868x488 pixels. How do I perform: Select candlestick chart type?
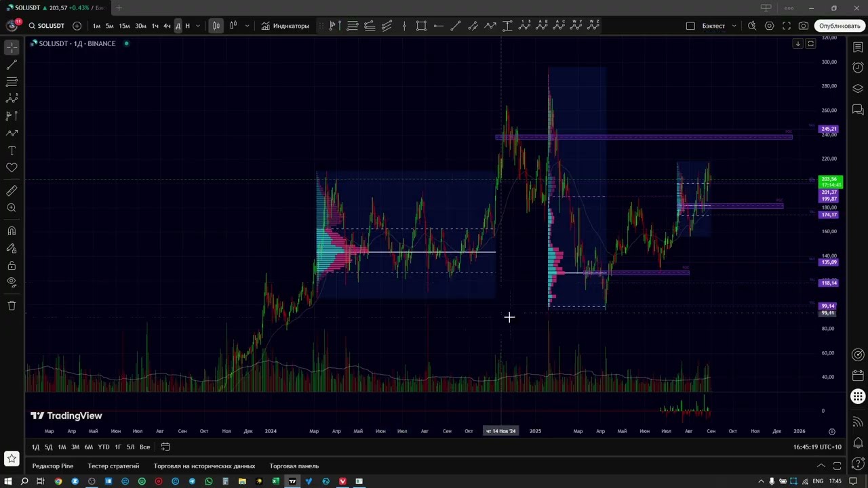[216, 26]
